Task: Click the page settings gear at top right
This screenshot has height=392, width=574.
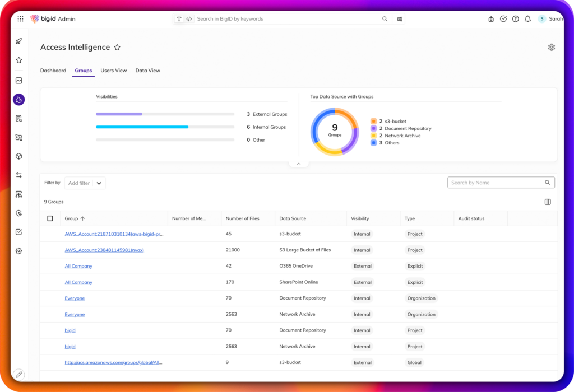Action: (551, 48)
